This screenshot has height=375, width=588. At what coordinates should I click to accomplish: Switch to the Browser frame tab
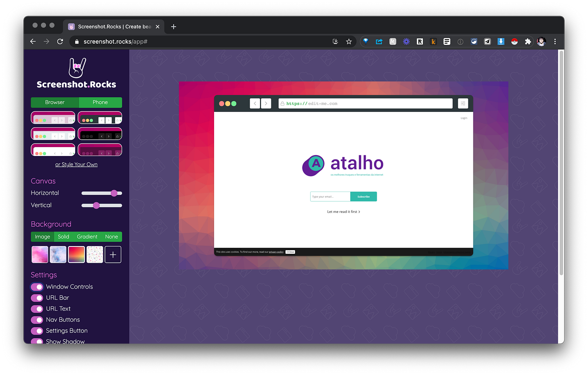[x=55, y=103]
